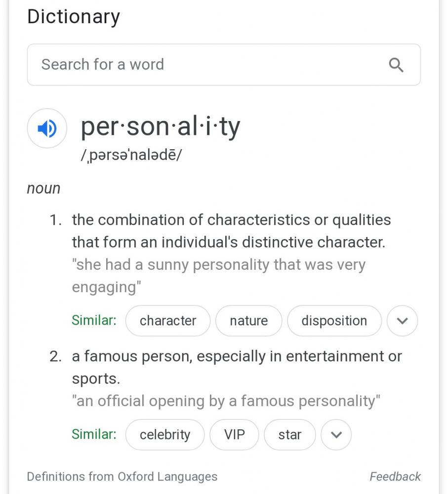Click Definitions from Oxford Languages text
The width and height of the screenshot is (448, 494).
pyautogui.click(x=122, y=477)
